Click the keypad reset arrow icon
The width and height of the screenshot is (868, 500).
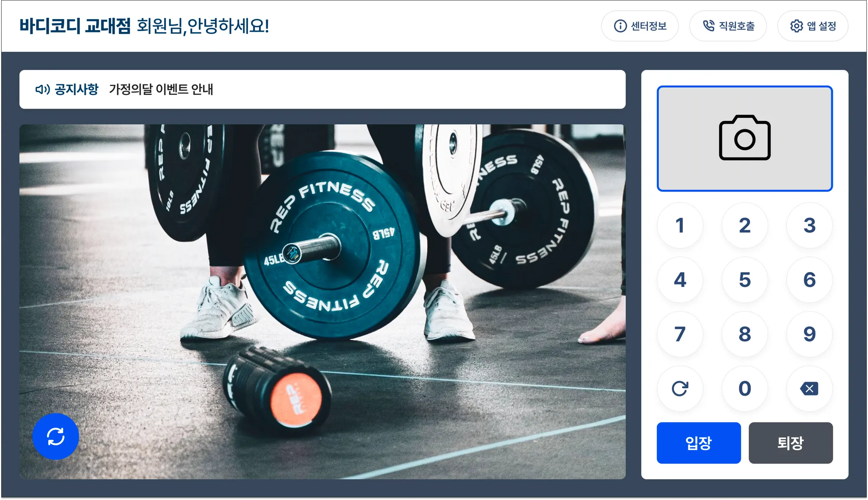[680, 388]
